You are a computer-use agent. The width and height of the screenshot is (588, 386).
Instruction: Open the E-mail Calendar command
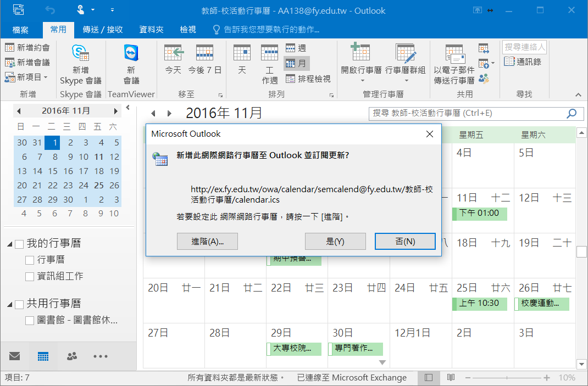click(454, 64)
